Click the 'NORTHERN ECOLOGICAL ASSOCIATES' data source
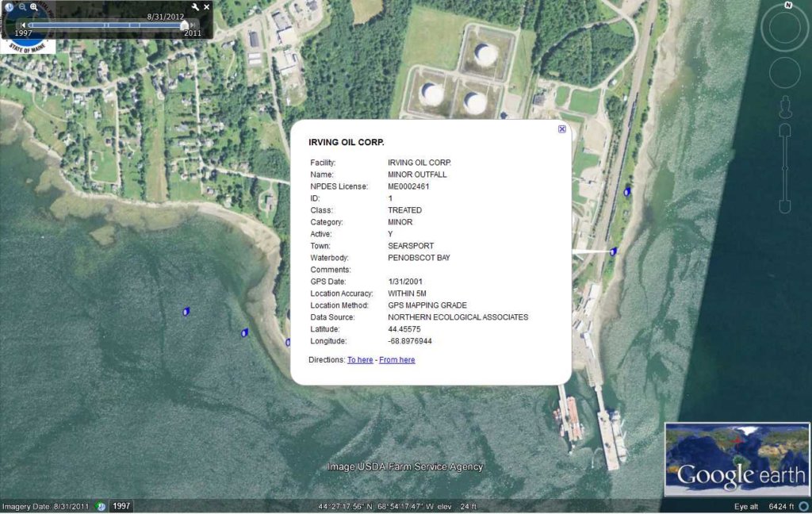Viewport: 812px width, 514px height. tap(458, 317)
